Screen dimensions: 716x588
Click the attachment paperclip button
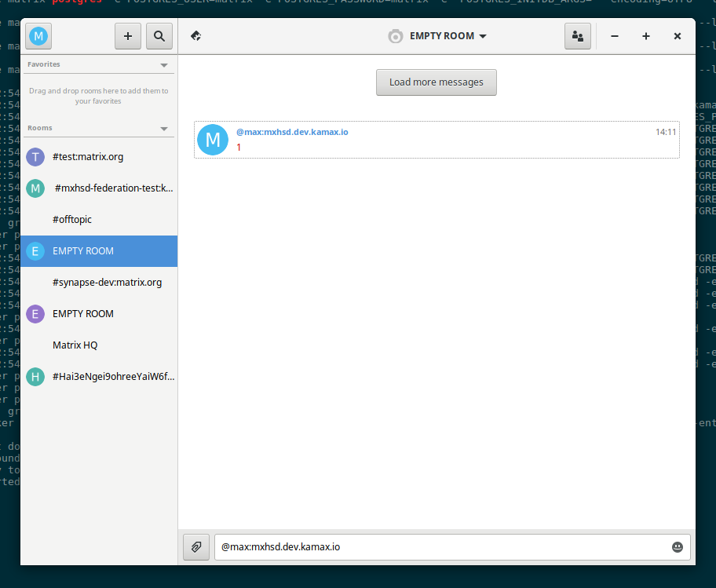pos(196,547)
